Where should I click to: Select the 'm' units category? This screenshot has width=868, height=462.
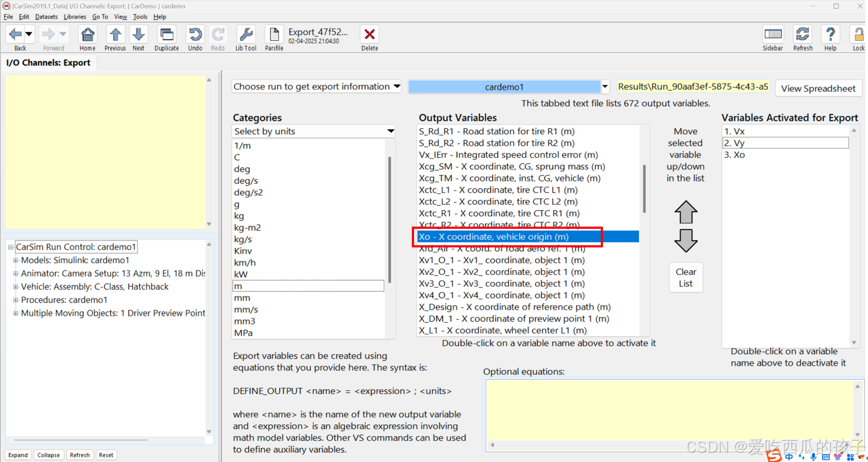[308, 286]
